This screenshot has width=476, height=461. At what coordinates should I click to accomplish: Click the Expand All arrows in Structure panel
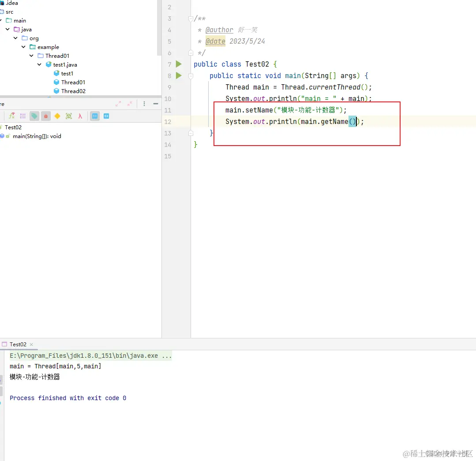click(118, 104)
